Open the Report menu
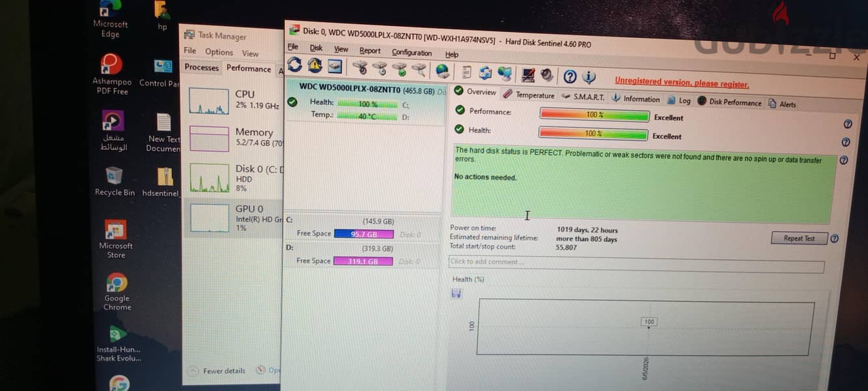 pyautogui.click(x=370, y=50)
